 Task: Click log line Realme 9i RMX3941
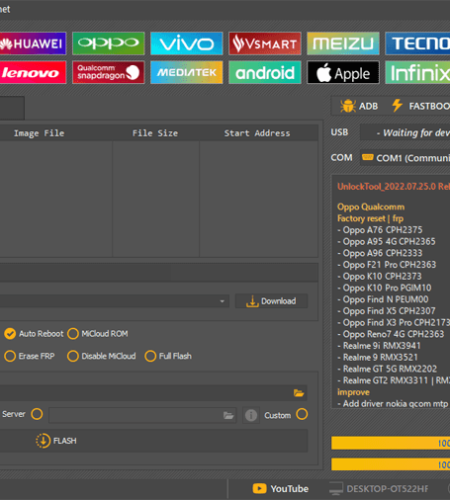[379, 346]
